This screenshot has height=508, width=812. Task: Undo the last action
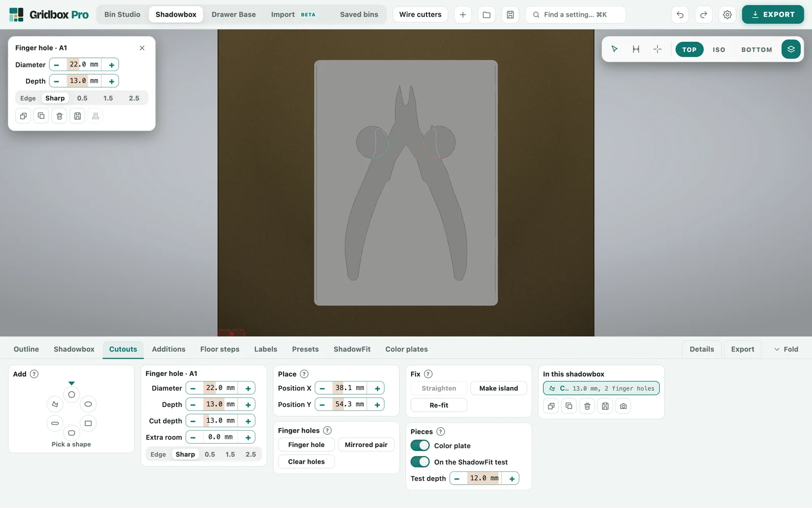pos(680,15)
